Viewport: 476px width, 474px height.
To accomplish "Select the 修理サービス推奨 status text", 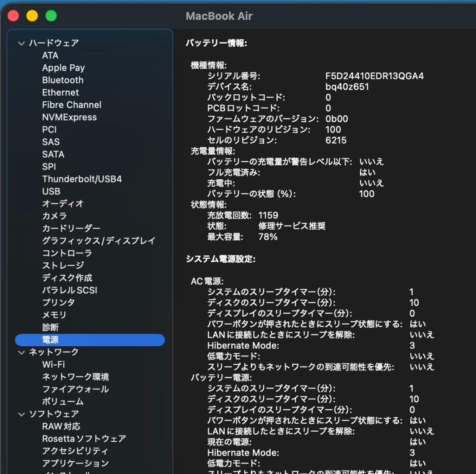I will [292, 226].
